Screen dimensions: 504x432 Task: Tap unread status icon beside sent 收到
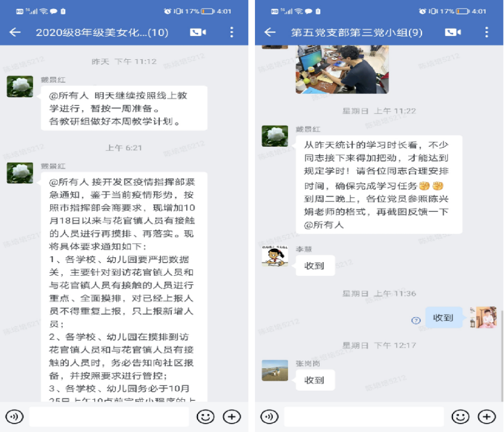416,320
